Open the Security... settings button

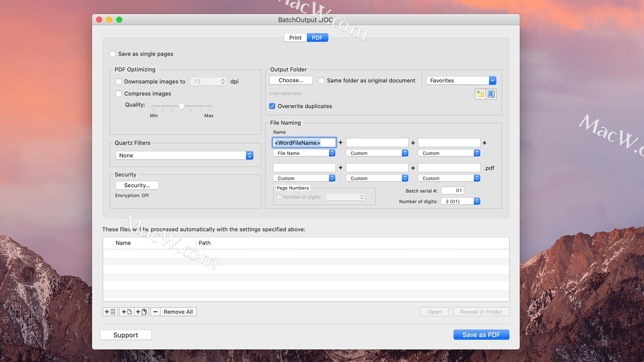pos(137,185)
